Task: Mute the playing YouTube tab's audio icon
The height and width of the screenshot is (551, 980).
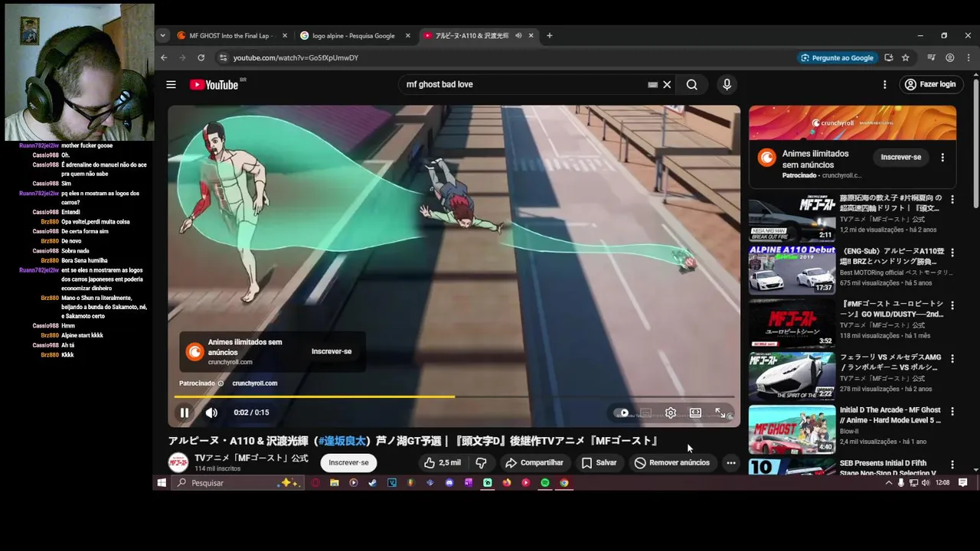Action: (518, 35)
